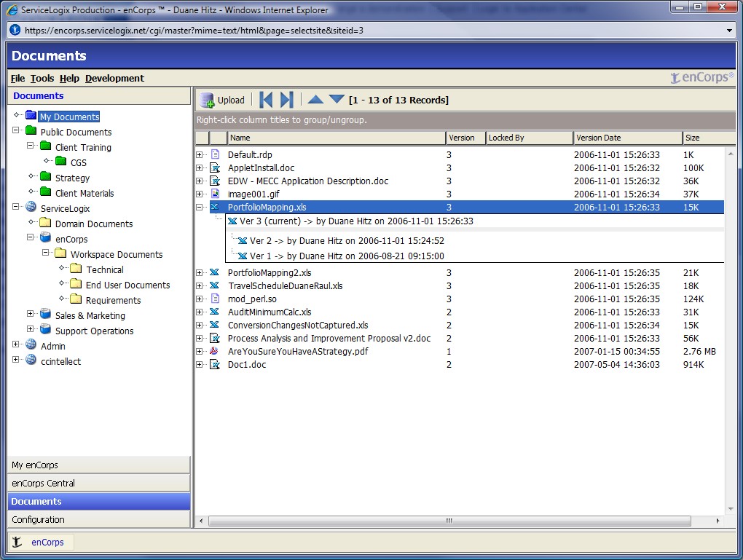Viewport: 743px width, 560px height.
Task: Go to last page of records
Action: tap(287, 100)
